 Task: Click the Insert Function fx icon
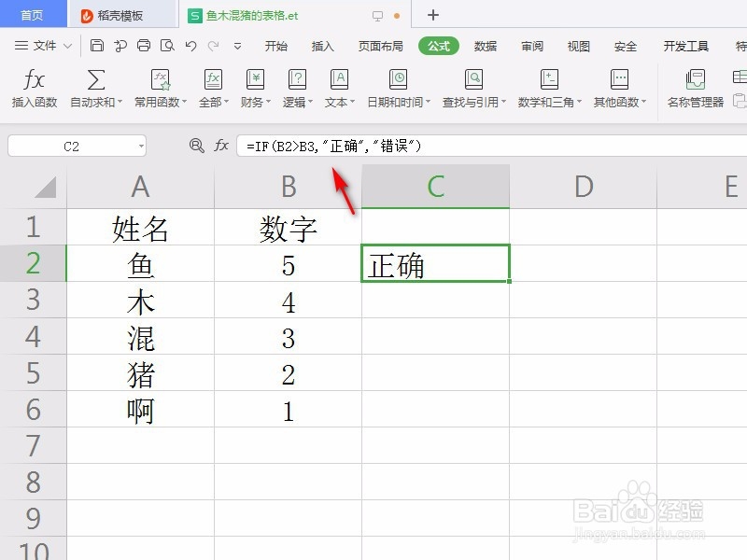(35, 79)
